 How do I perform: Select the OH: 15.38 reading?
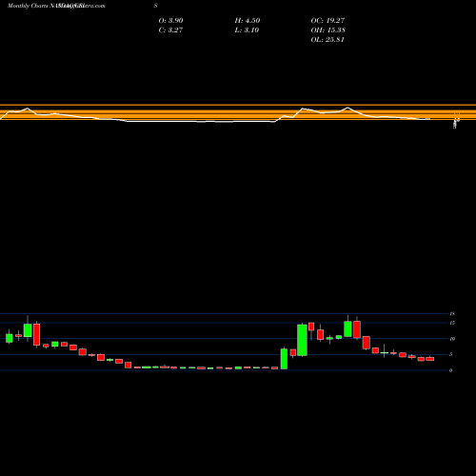click(328, 30)
